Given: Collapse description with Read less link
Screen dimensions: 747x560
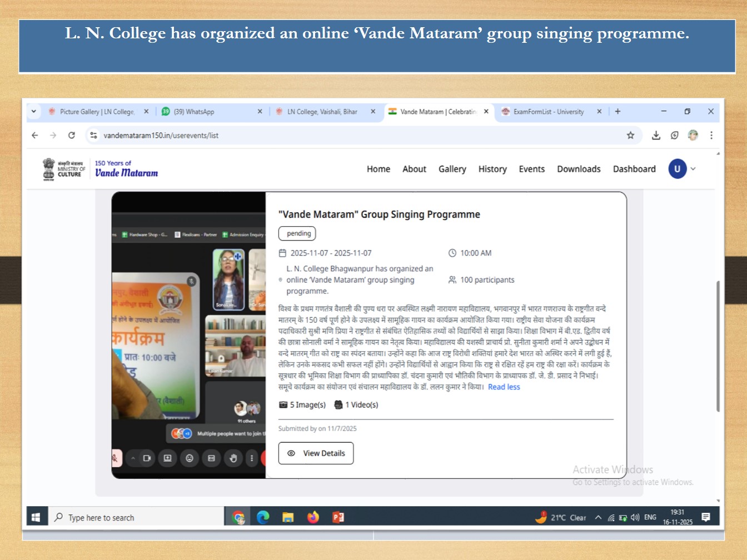Looking at the screenshot, I should 504,387.
